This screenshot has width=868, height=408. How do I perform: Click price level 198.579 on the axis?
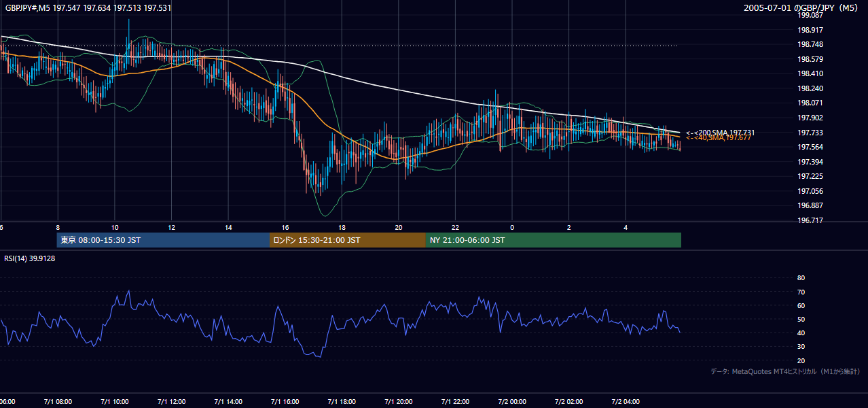pyautogui.click(x=810, y=59)
